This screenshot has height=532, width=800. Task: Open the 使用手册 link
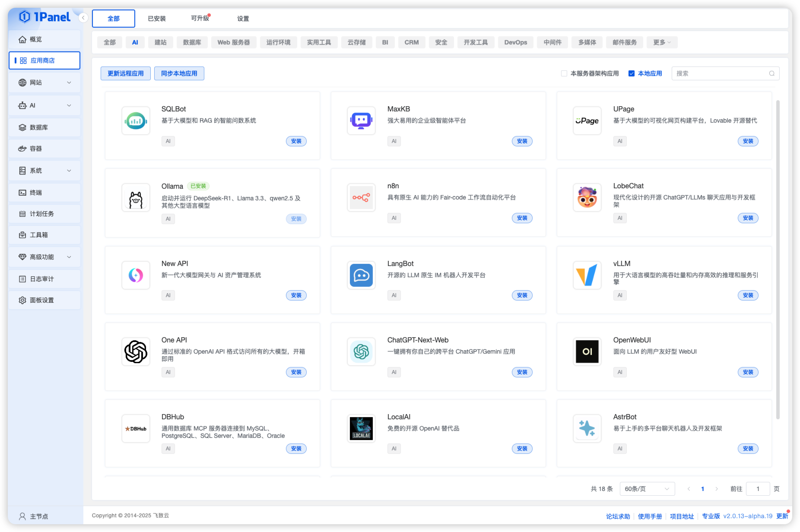coord(650,516)
